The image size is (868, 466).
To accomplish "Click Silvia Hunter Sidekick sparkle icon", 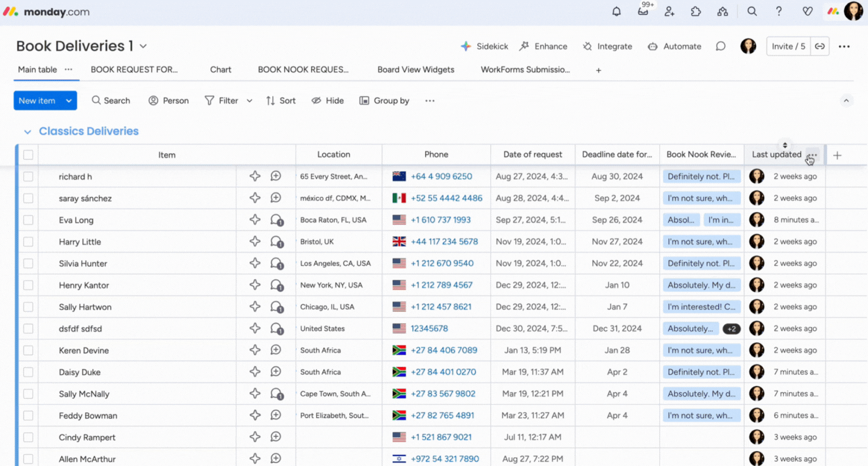I will tap(254, 263).
